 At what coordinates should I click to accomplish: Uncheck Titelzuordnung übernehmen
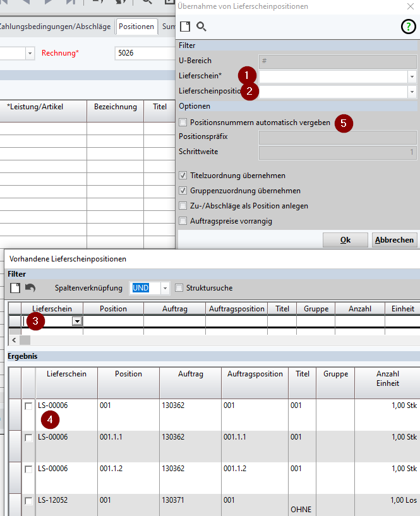(x=183, y=176)
